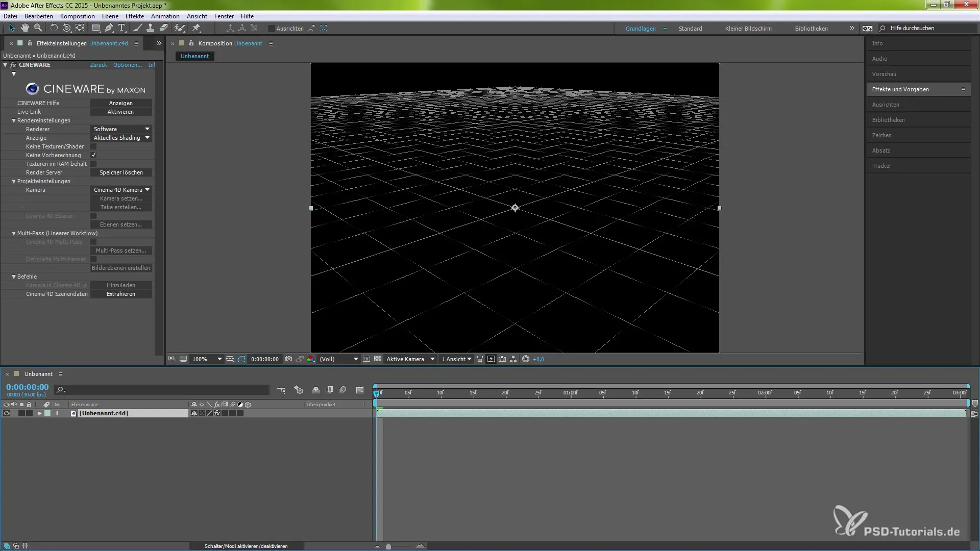Click the Live-Link Aktivieren button
980x551 pixels.
(x=121, y=112)
